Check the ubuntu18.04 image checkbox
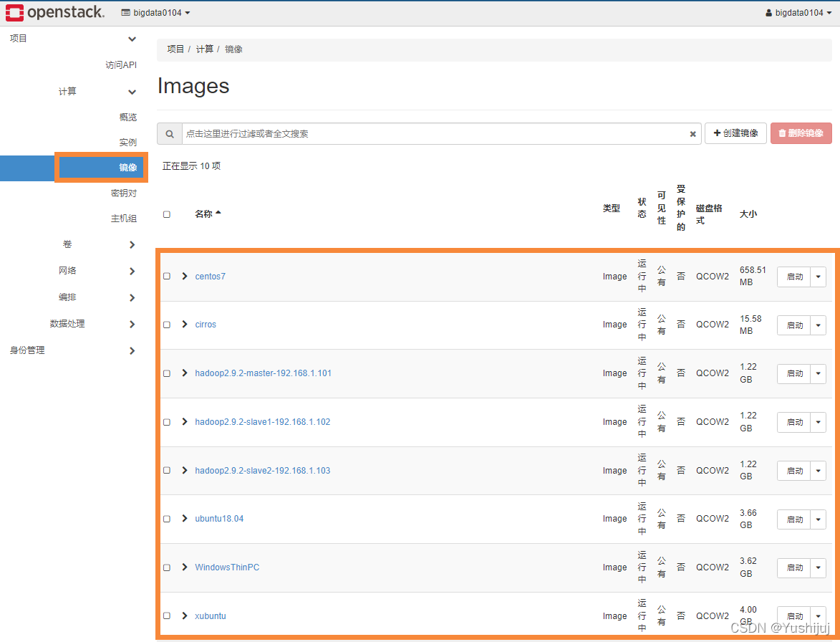This screenshot has width=840, height=642. tap(167, 519)
